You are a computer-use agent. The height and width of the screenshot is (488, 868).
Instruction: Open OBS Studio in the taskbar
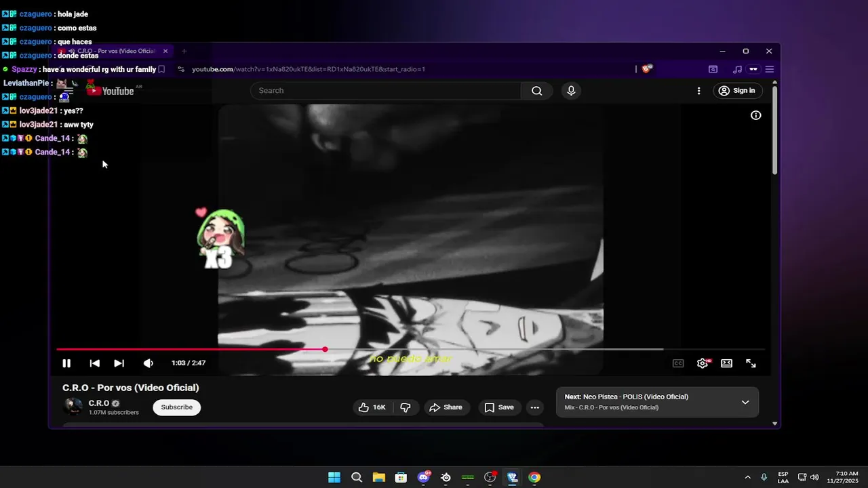[490, 477]
